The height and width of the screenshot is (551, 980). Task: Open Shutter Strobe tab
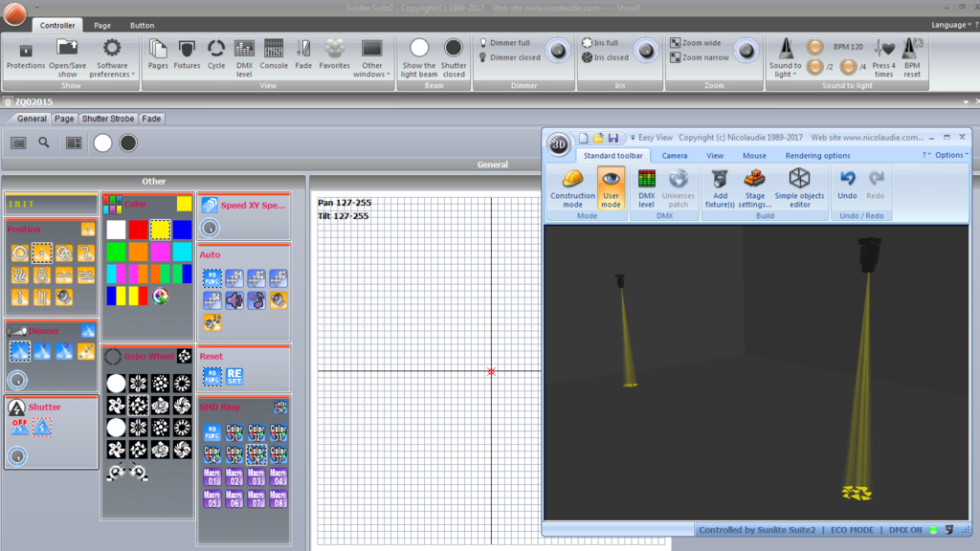[x=108, y=119]
